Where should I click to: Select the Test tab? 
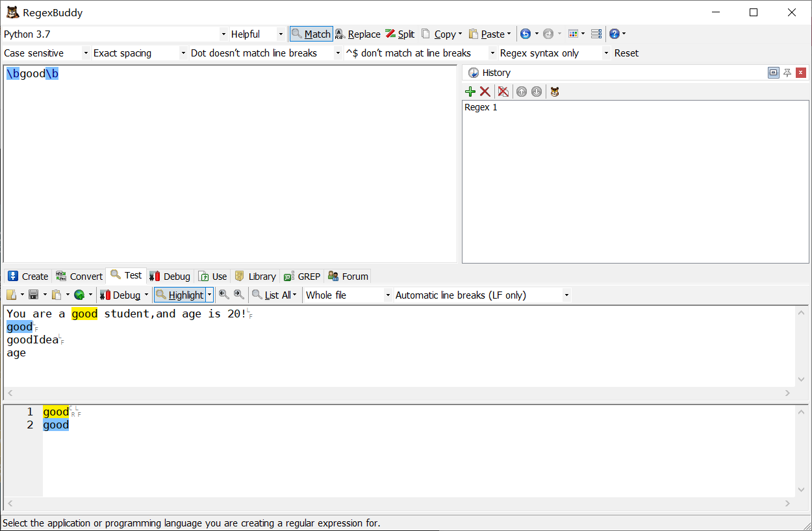pos(126,275)
